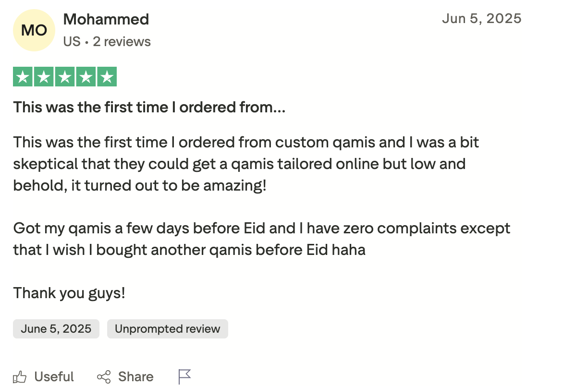
Task: Click the review paragraph about custom qamis
Action: (246, 164)
